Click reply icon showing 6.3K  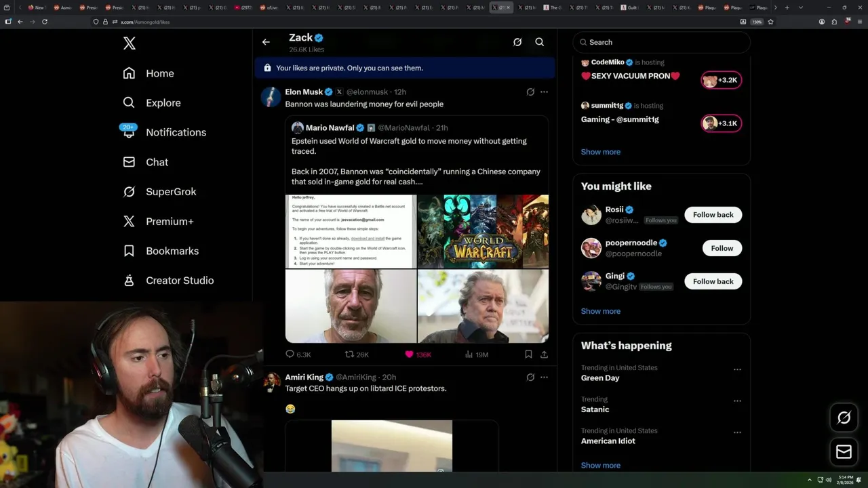click(x=290, y=354)
